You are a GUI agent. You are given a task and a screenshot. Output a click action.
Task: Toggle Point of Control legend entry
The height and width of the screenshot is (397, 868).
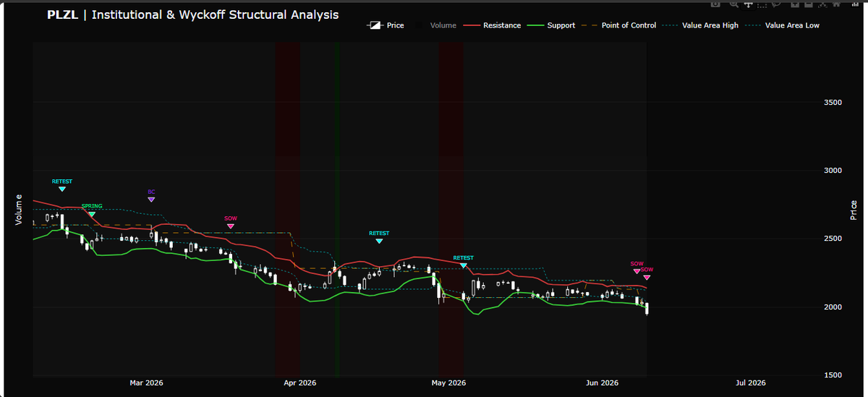(619, 25)
